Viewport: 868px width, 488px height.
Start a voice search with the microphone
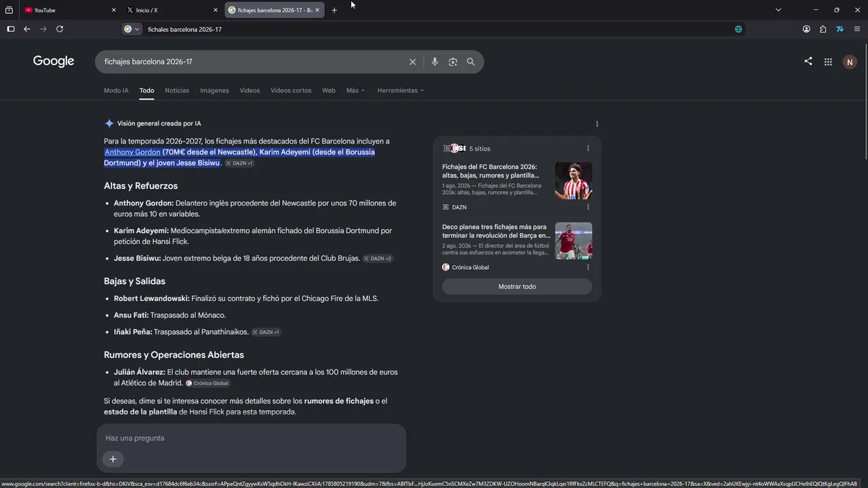[x=435, y=62]
